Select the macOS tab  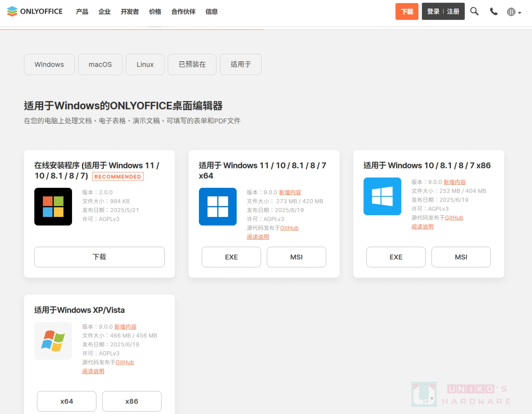pos(100,65)
